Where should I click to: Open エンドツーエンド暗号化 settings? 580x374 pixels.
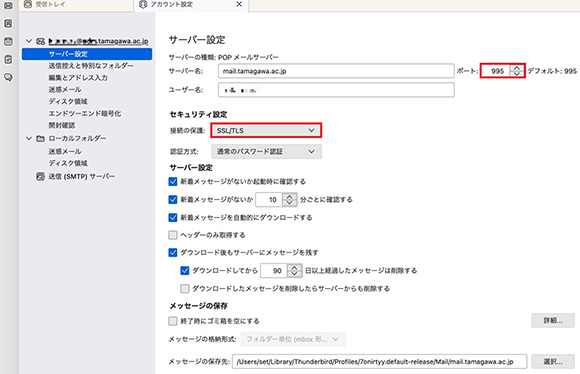[x=85, y=113]
